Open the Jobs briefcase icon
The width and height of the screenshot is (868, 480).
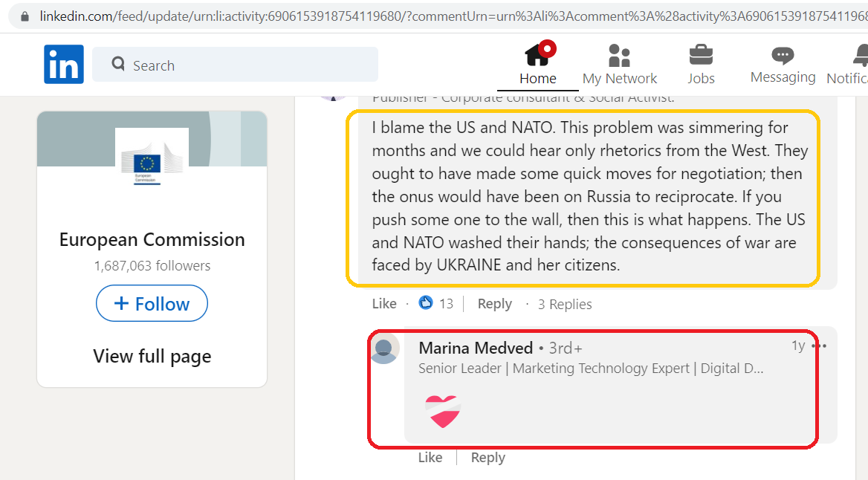tap(701, 56)
